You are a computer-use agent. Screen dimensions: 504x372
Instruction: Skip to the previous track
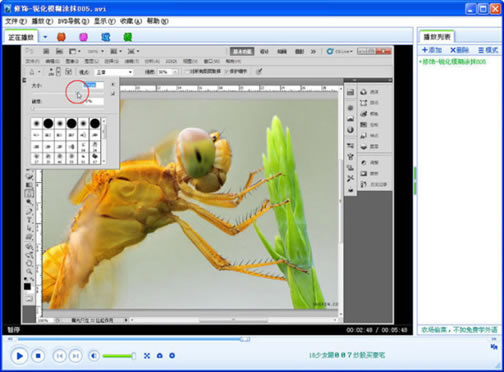60,356
